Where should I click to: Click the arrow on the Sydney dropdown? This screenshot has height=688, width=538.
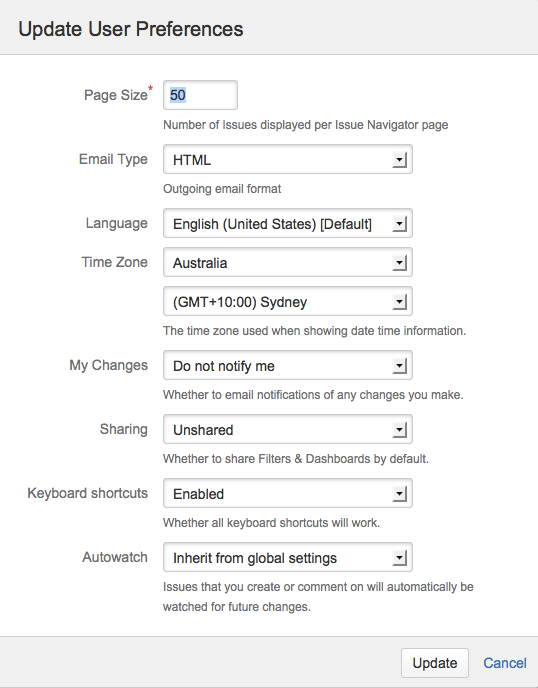point(399,302)
